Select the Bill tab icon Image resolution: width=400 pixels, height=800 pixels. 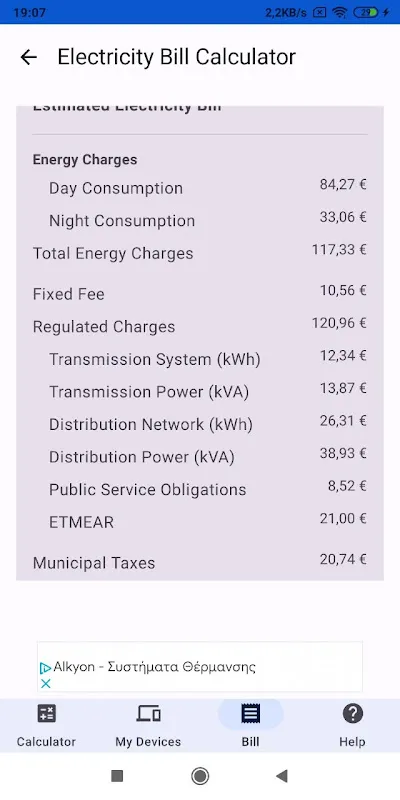point(251,713)
